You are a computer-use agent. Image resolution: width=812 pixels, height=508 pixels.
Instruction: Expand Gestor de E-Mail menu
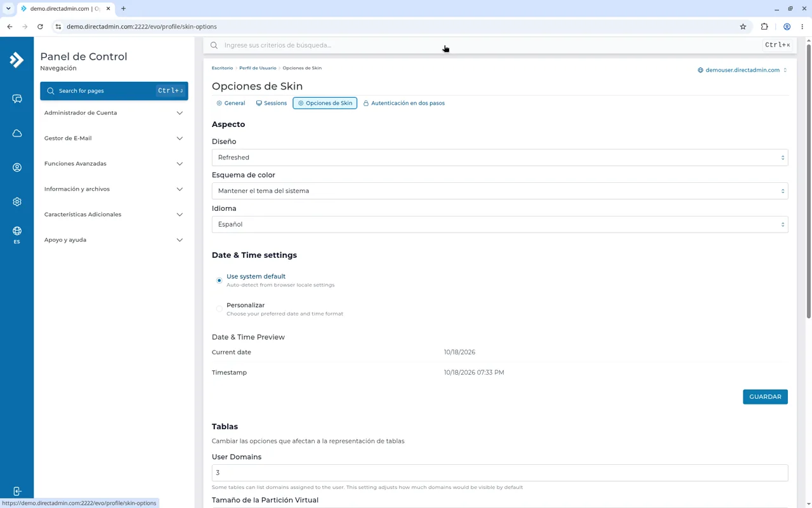click(x=114, y=138)
